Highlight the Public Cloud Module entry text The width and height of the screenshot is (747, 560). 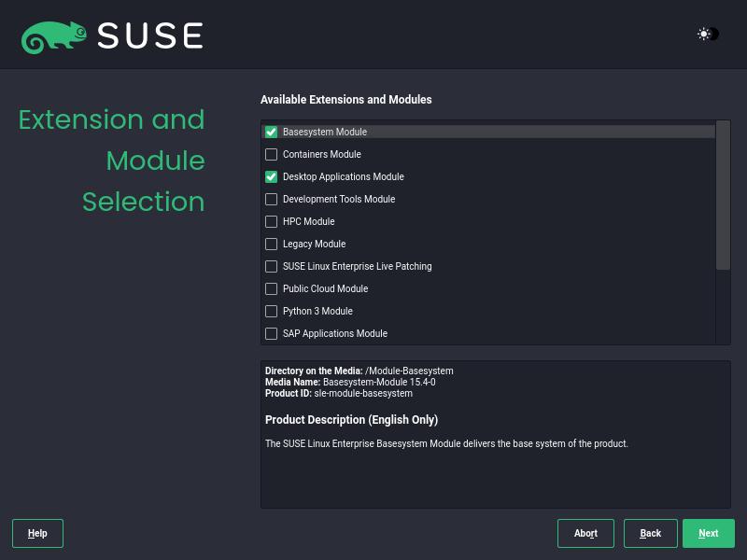[x=325, y=289]
